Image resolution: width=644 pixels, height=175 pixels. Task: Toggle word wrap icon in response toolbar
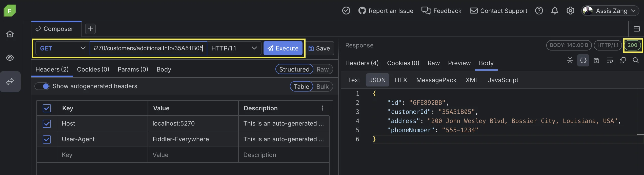(610, 60)
